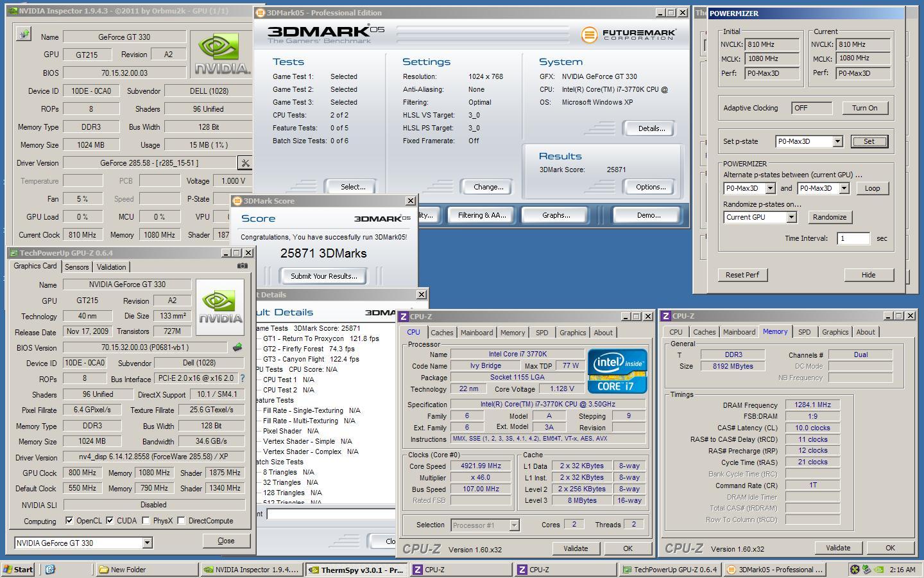924x578 pixels.
Task: Select 'GT3 - Canyon Flight 122.4 fps' row
Action: tap(311, 359)
